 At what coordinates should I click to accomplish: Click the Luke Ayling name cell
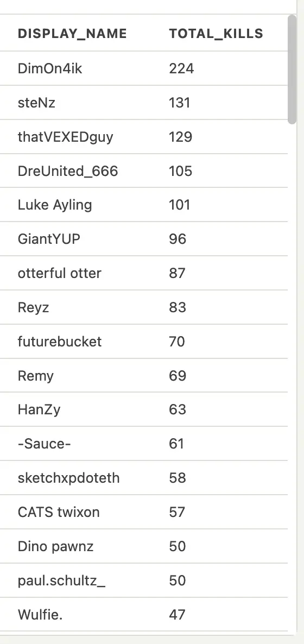coord(55,205)
